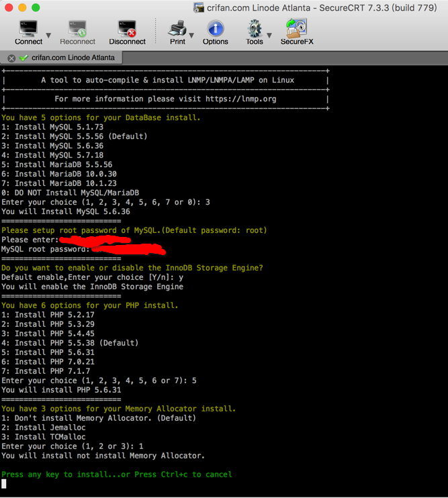This screenshot has height=498, width=448.
Task: Click the line '6: Install MariaDB 10.0.30'
Action: [59, 174]
